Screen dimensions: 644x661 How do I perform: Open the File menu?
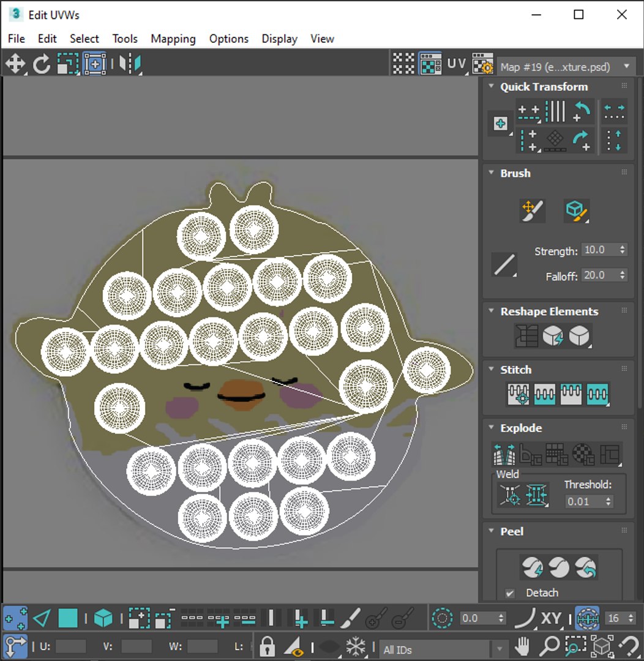pyautogui.click(x=16, y=39)
